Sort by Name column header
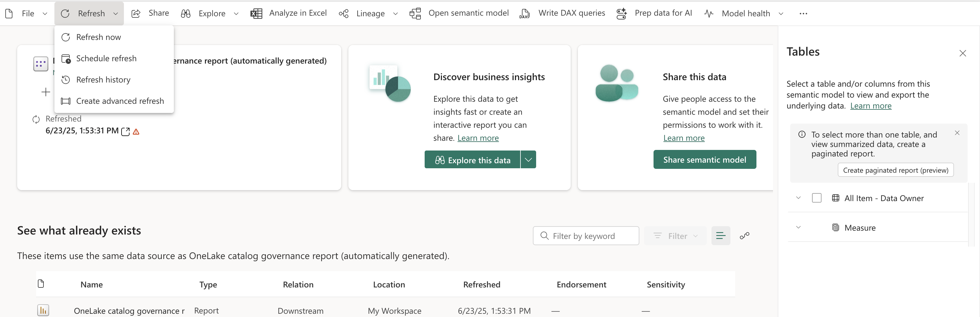Screen dimensions: 980x317 click(x=91, y=284)
